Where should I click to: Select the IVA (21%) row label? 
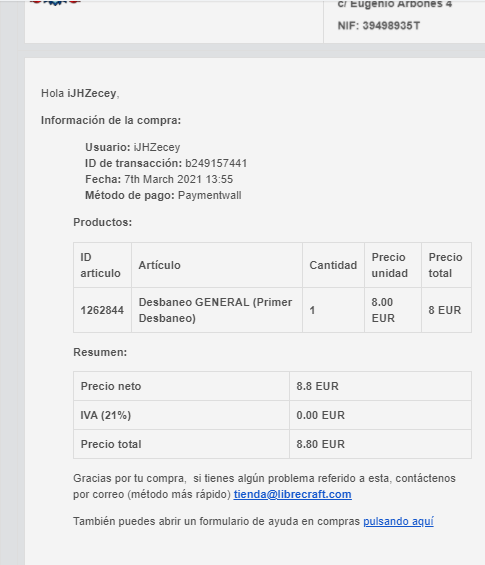click(106, 415)
